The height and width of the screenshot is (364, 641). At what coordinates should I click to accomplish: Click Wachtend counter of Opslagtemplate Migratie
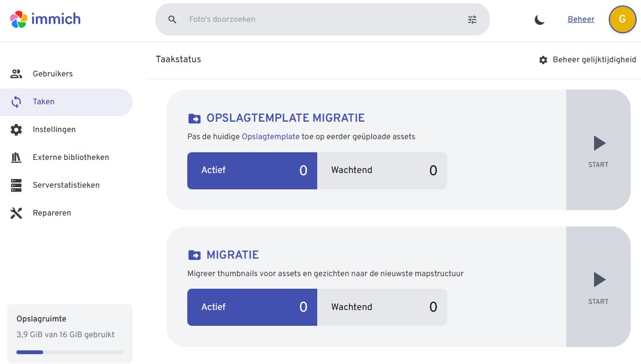(382, 171)
